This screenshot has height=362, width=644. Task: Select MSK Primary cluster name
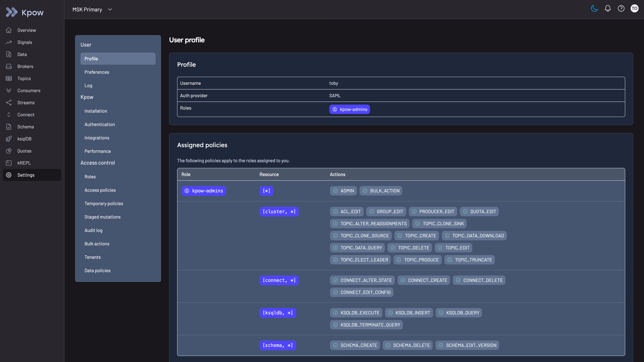click(87, 9)
